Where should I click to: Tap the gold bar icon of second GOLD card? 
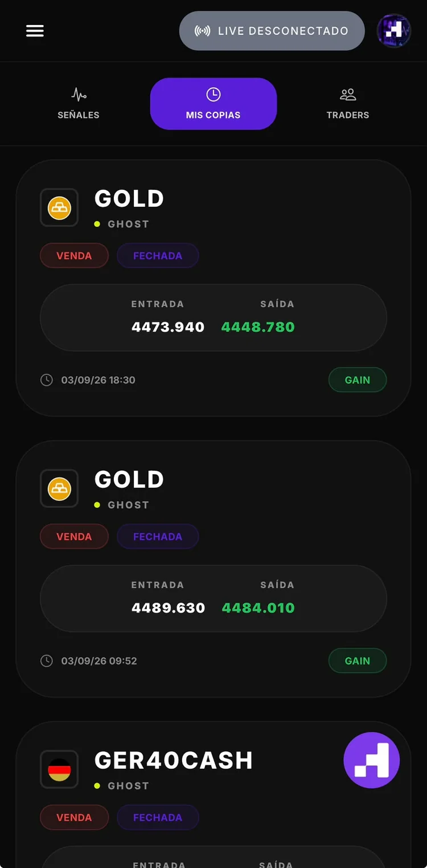59,488
